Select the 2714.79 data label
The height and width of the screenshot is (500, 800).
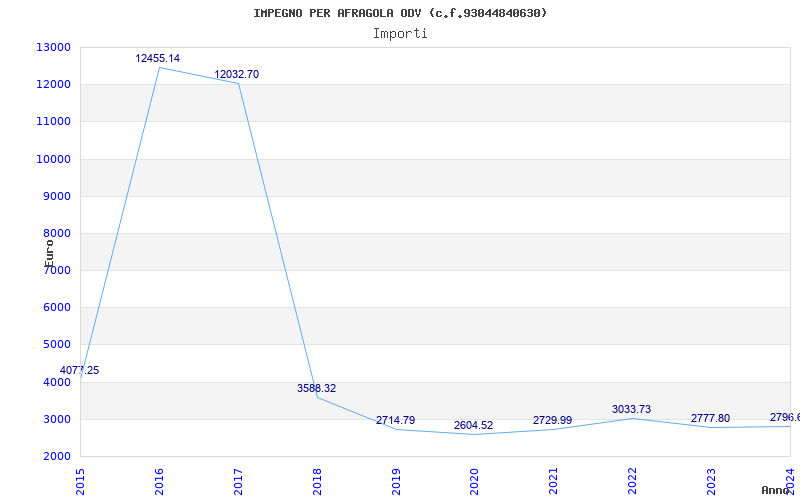395,420
